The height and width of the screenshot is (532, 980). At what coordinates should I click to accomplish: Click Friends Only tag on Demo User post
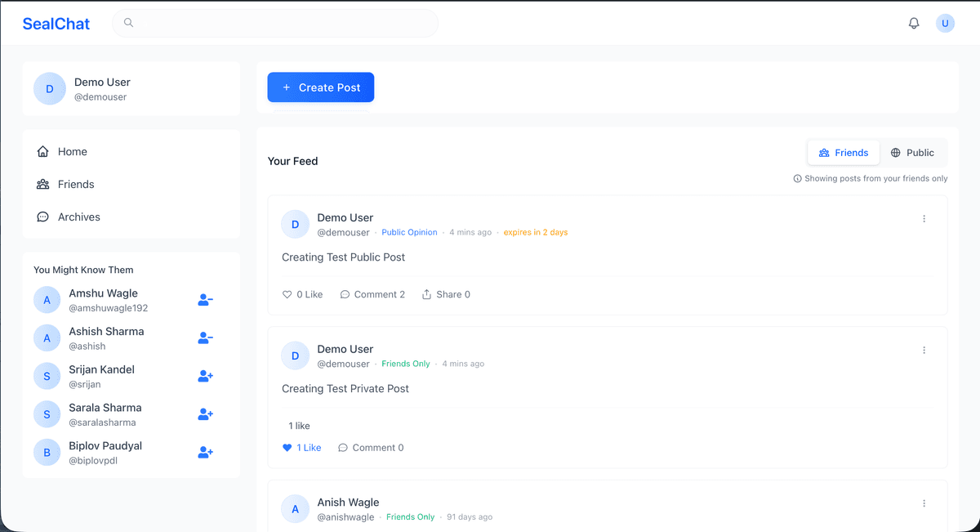[406, 364]
